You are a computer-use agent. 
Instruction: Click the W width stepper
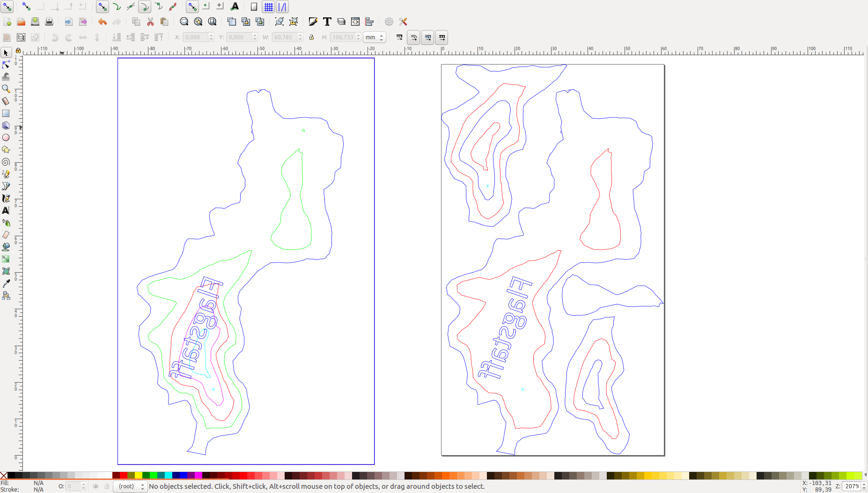click(x=301, y=37)
